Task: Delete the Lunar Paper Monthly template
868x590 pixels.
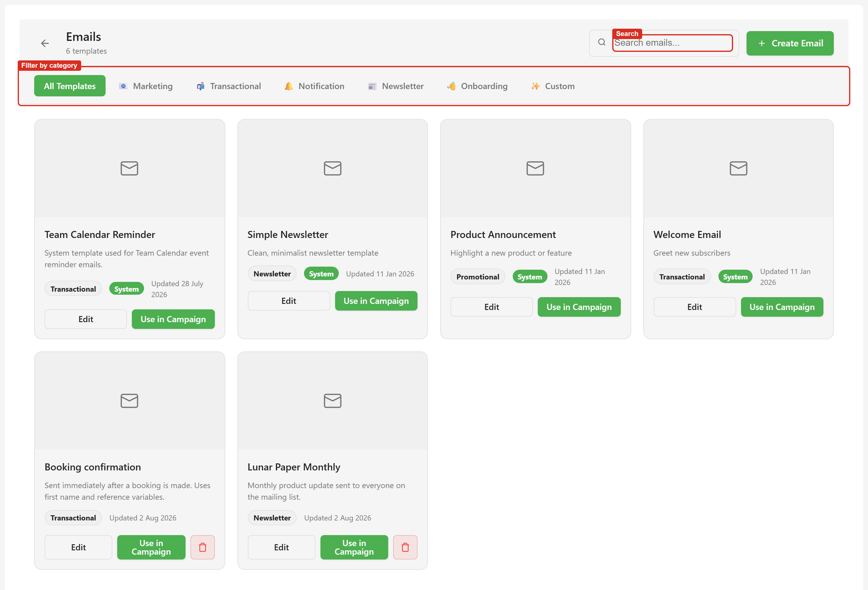Action: click(x=405, y=547)
